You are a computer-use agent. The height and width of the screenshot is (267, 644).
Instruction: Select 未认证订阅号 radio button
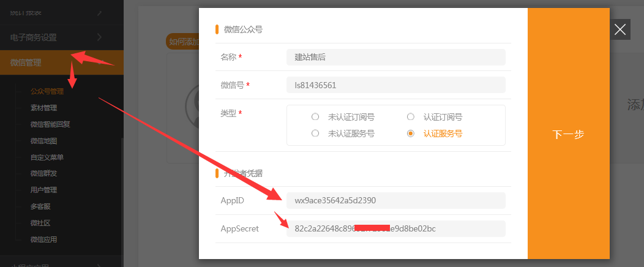click(315, 117)
